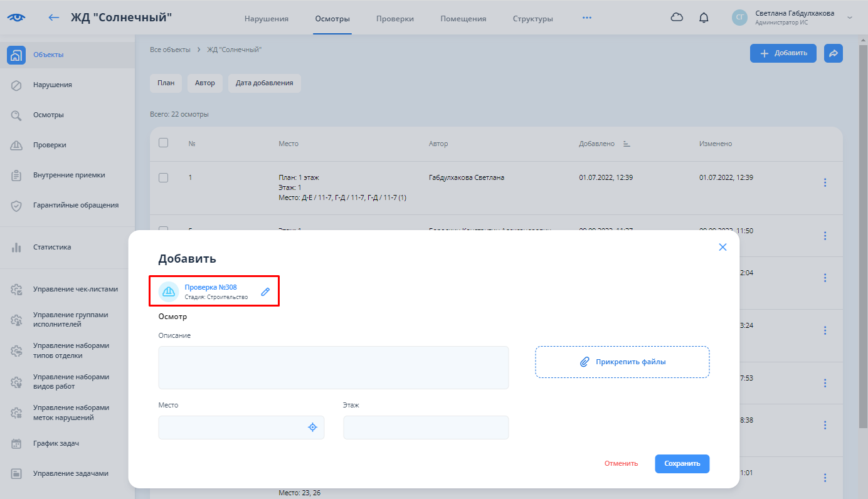Expand the user profile menu chevron

(850, 18)
